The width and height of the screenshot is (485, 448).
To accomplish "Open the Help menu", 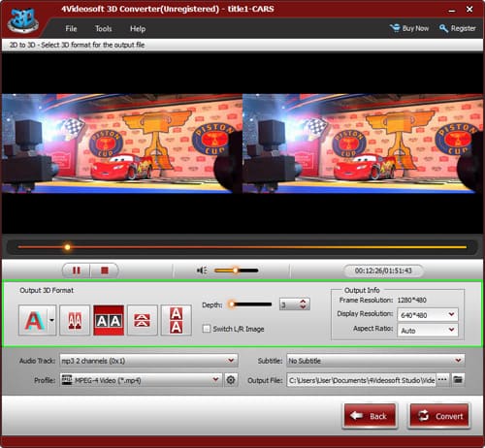I will (138, 29).
